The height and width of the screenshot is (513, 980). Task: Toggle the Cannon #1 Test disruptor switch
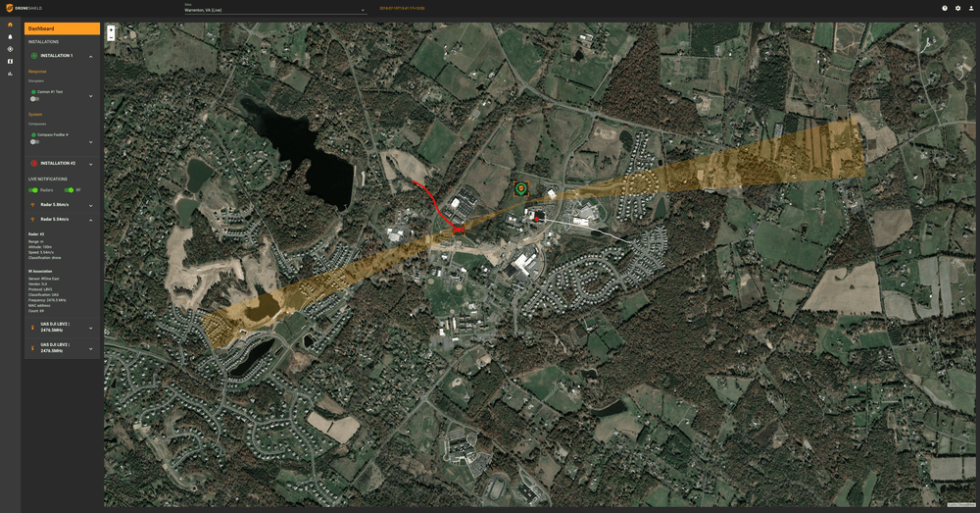pyautogui.click(x=34, y=99)
